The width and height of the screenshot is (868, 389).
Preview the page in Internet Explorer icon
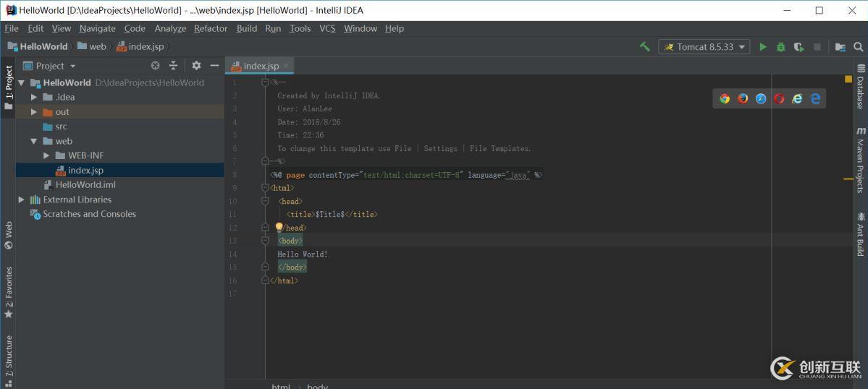797,99
